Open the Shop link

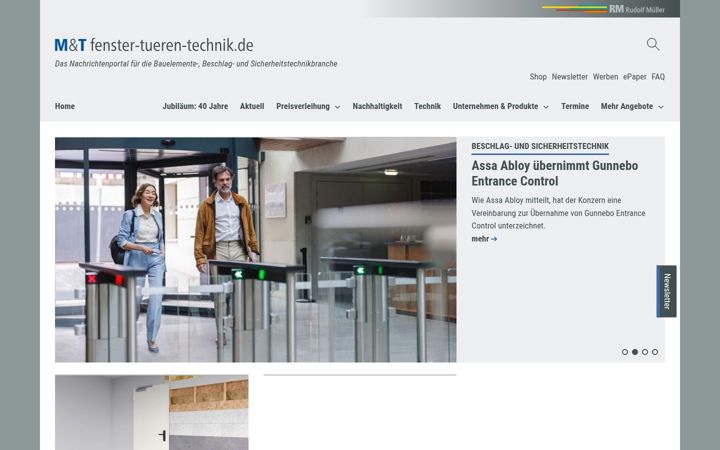[x=538, y=77]
